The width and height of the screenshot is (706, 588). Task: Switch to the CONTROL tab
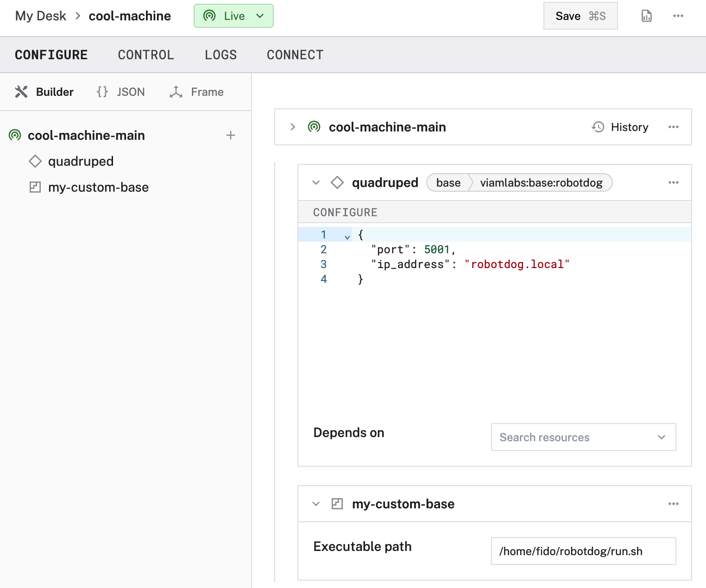click(x=145, y=55)
